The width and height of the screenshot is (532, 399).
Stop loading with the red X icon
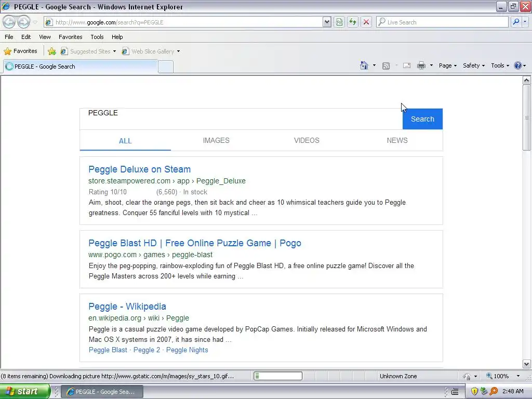pos(366,22)
